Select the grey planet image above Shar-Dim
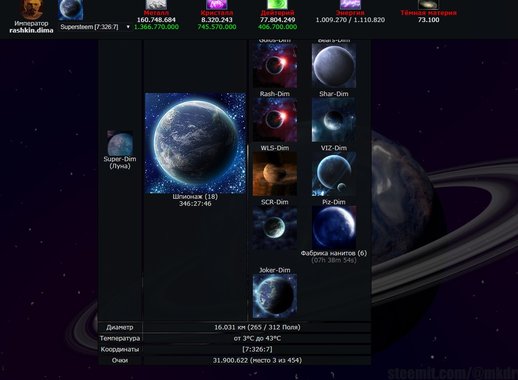The width and height of the screenshot is (518, 380). [x=334, y=66]
